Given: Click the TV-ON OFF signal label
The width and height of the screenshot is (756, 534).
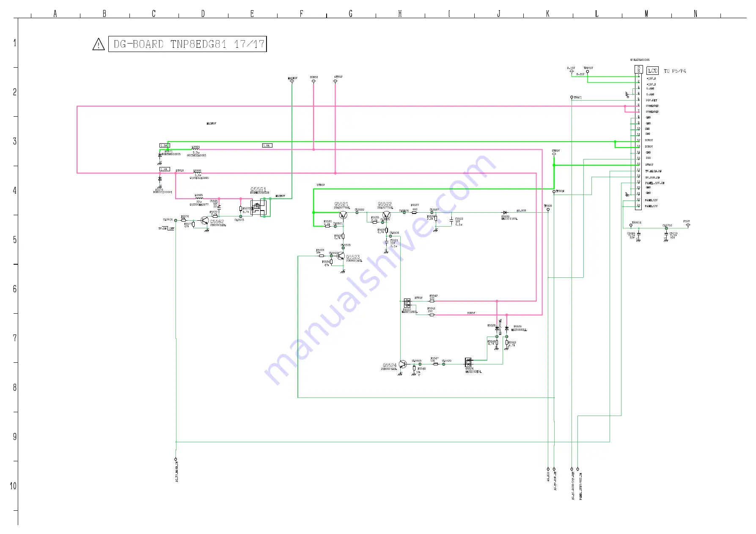Looking at the screenshot, I should pos(167,228).
